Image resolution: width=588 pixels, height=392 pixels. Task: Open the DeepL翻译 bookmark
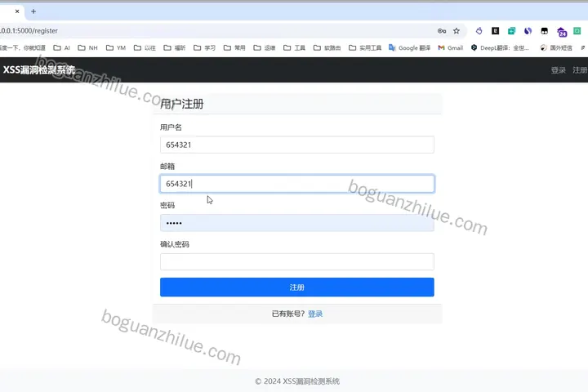click(x=500, y=47)
